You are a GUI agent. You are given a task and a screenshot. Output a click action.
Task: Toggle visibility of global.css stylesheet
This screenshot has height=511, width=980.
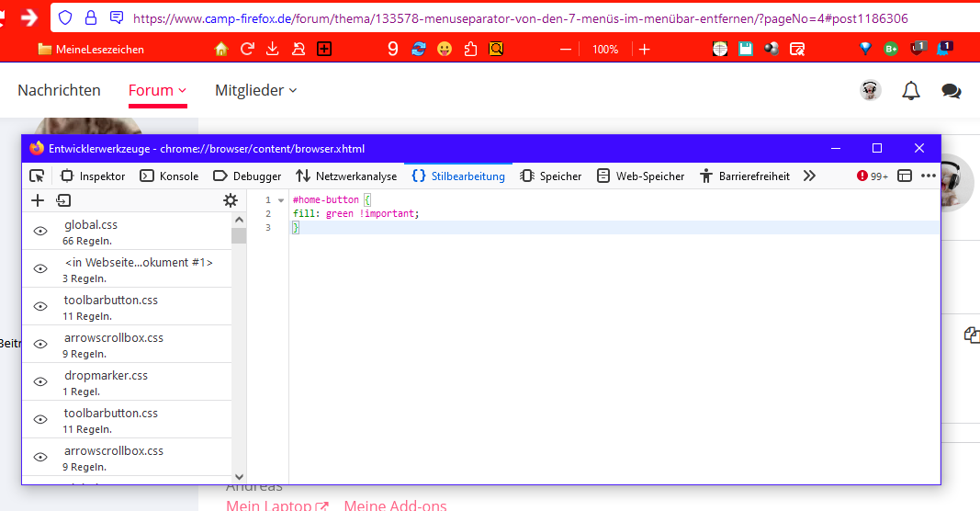pyautogui.click(x=40, y=232)
